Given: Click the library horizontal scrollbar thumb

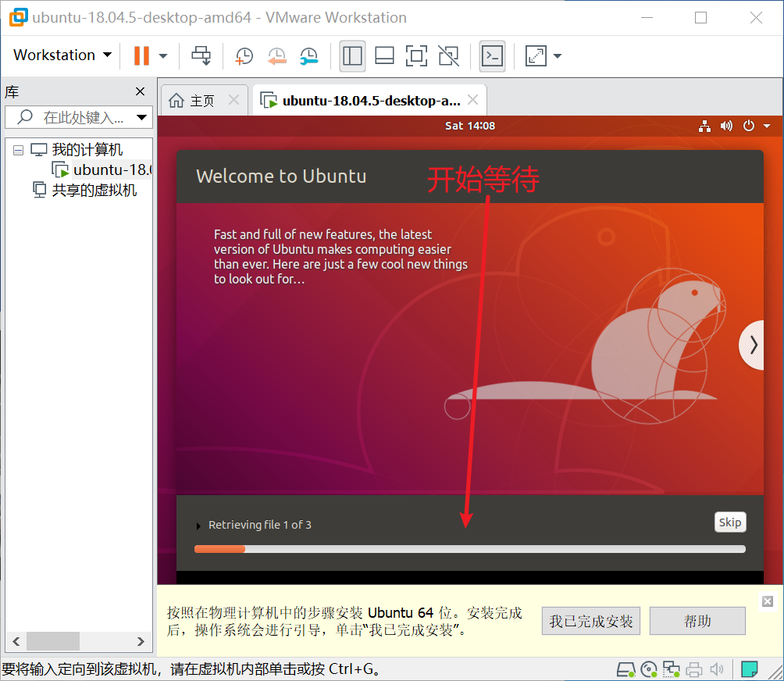Looking at the screenshot, I should [x=53, y=641].
